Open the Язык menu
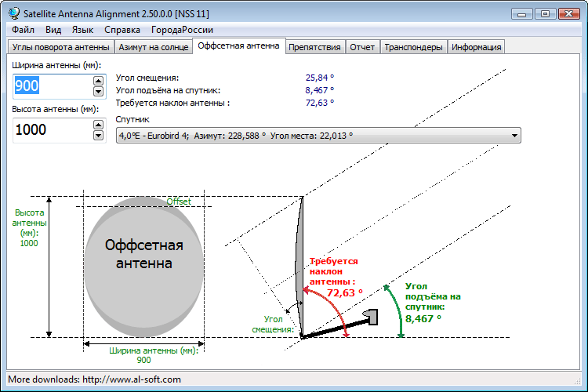Screen dimensions: 588x392 tap(82, 30)
